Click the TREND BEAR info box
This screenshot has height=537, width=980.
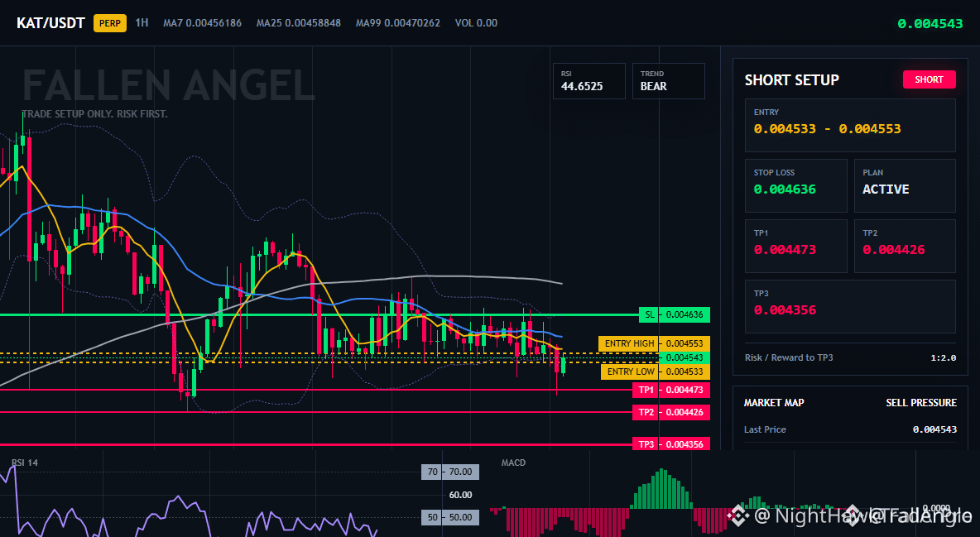point(668,80)
